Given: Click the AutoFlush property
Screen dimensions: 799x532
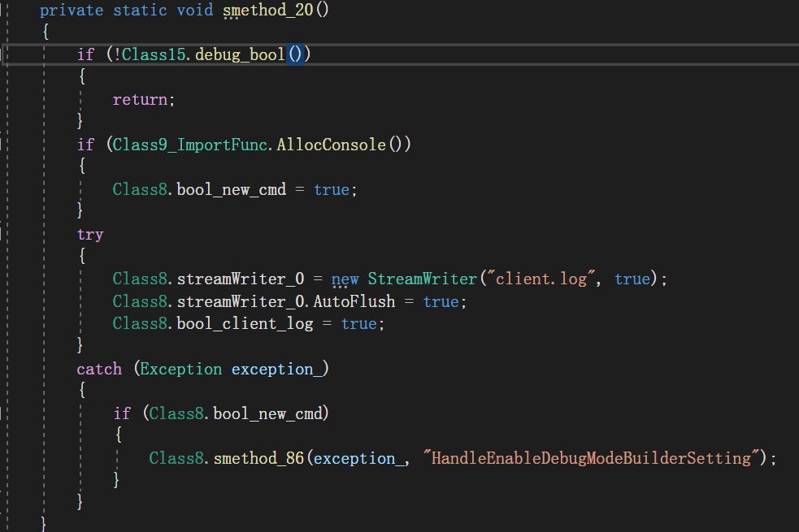Looking at the screenshot, I should [x=354, y=301].
